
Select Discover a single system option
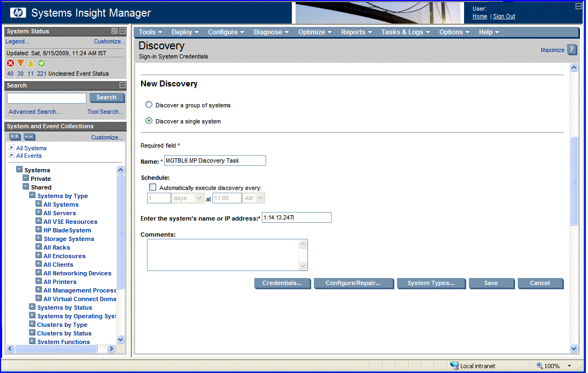pos(149,121)
